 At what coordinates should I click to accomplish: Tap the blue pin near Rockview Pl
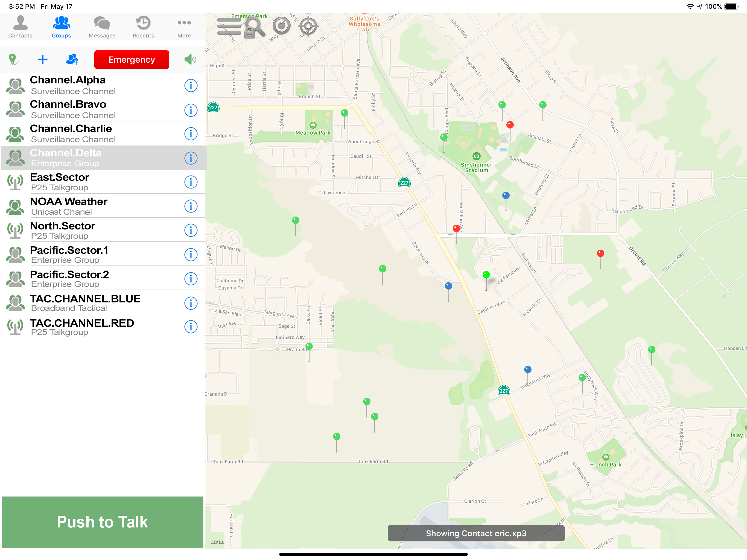point(448,286)
